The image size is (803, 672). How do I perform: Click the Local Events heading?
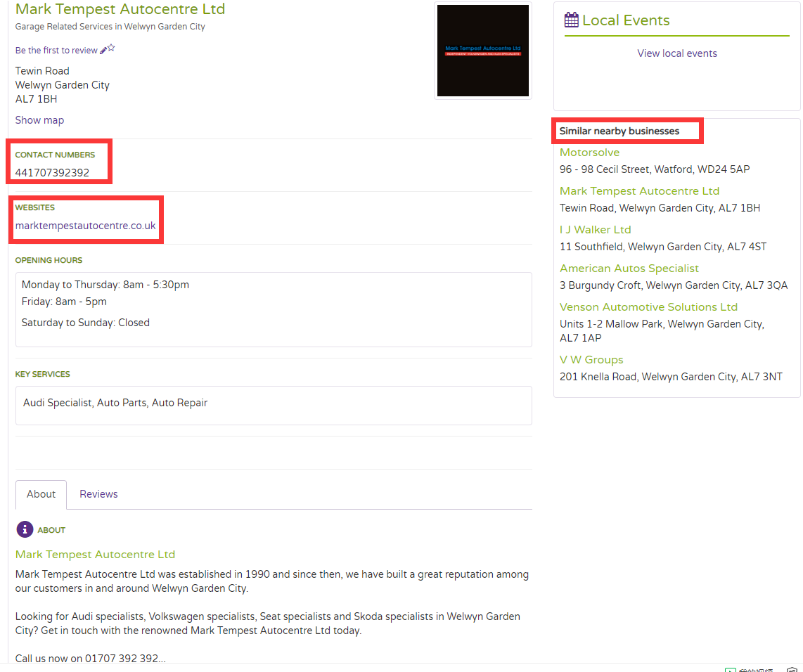tap(626, 20)
